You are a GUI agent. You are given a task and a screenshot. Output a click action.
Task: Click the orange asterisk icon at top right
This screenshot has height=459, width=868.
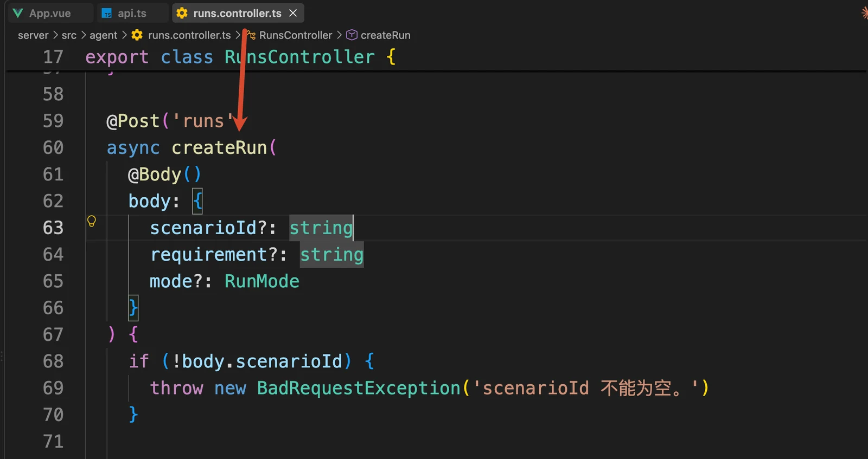(x=865, y=12)
